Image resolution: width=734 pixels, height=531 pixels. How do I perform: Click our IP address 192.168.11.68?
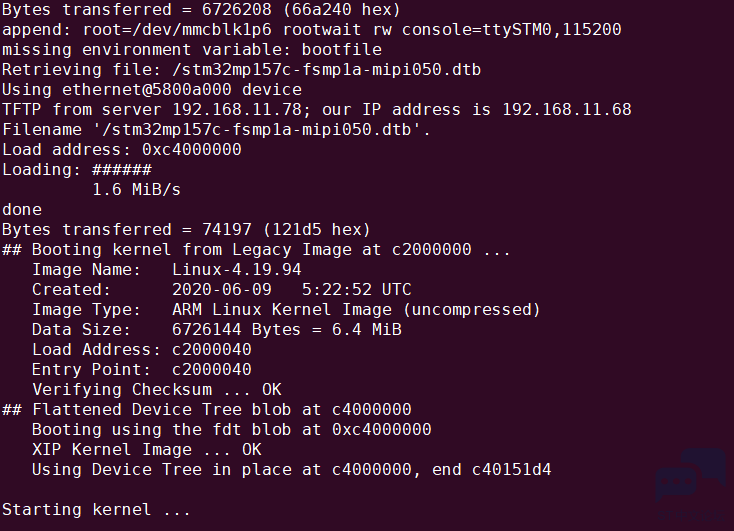point(567,110)
